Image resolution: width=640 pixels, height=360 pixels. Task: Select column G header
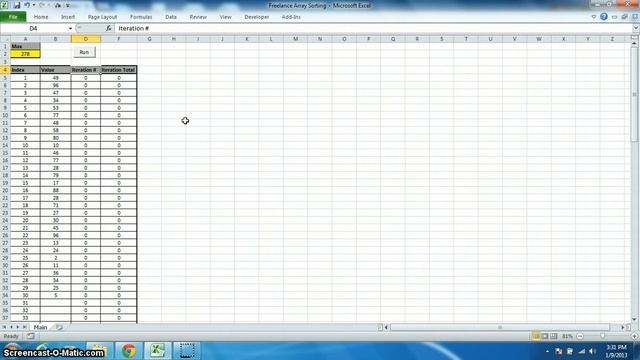coord(149,39)
